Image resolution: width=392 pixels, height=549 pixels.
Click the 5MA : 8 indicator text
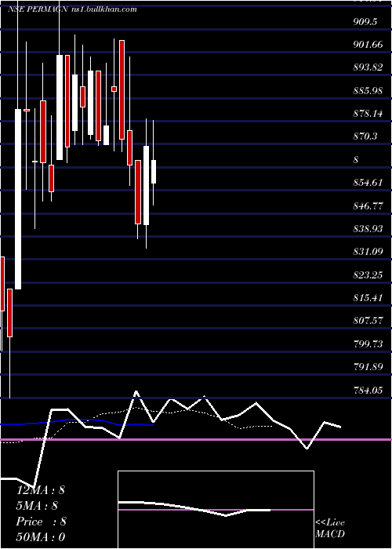pos(37,506)
